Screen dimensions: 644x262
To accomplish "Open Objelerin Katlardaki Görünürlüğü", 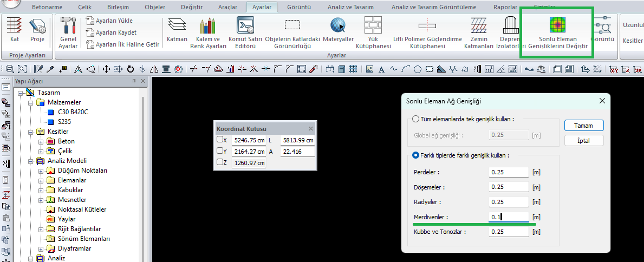I will [292, 33].
